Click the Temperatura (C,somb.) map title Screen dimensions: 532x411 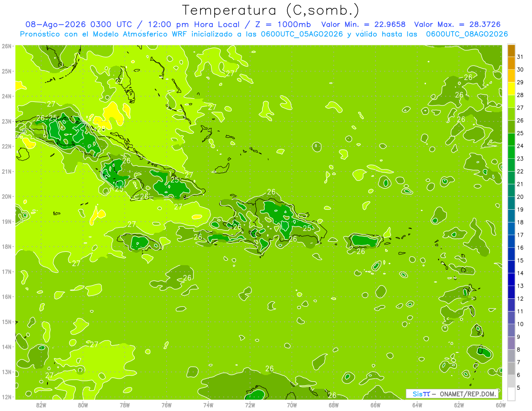pos(270,11)
